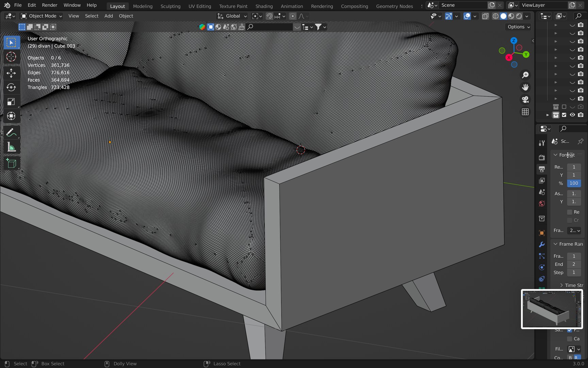This screenshot has width=588, height=368.
Task: Activate the Move tool
Action: [x=11, y=73]
